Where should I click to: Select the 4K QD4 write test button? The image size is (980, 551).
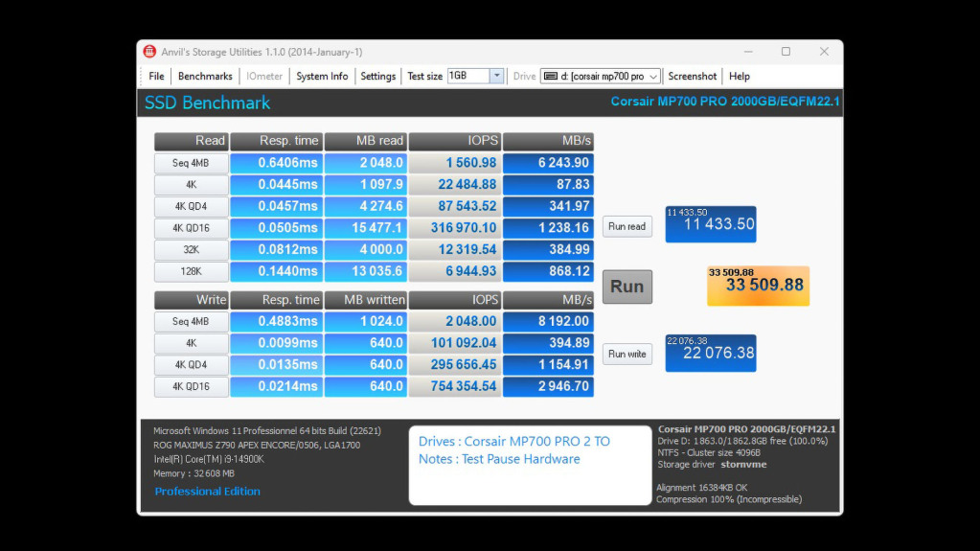tap(192, 365)
